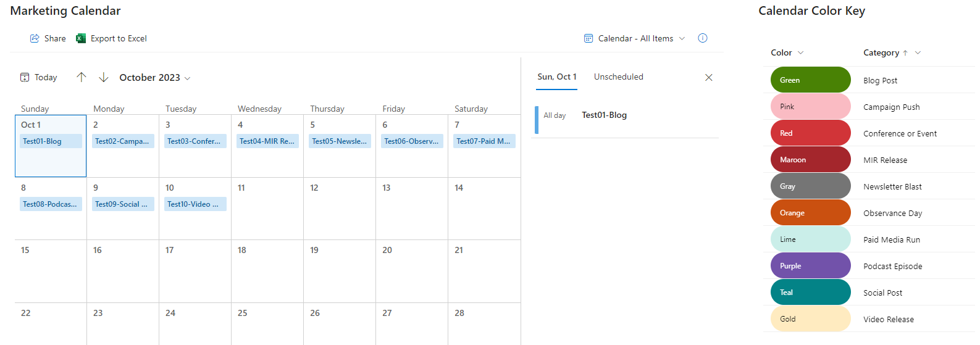Open the Calendar - All Items view dropdown
This screenshot has height=345, width=980.
(x=682, y=38)
